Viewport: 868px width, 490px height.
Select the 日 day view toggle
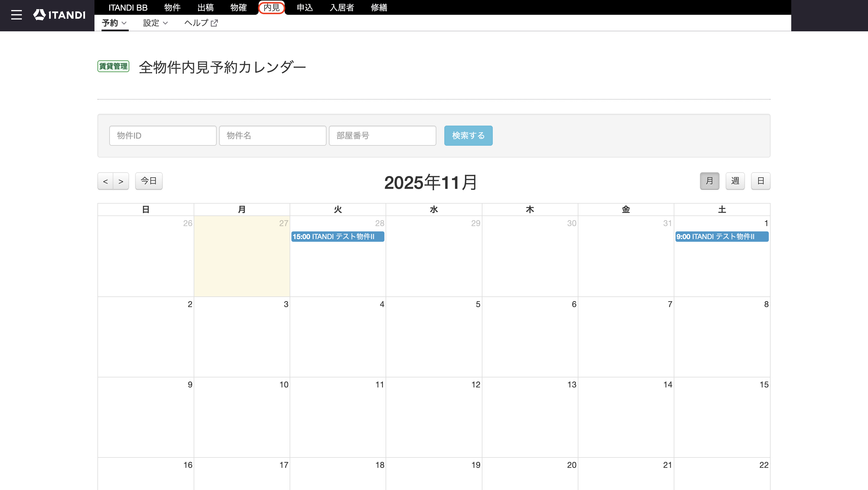[x=761, y=181]
